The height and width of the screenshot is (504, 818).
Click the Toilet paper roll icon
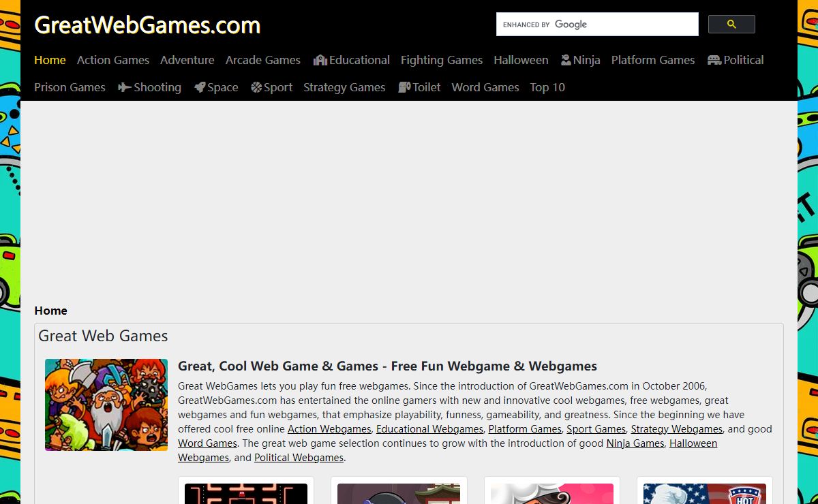(x=404, y=87)
